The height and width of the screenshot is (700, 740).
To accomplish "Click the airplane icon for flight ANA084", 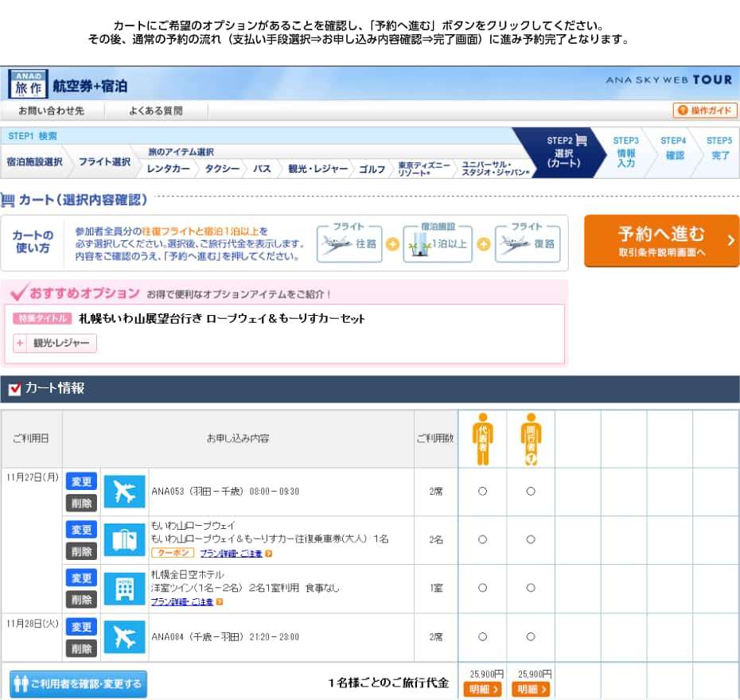I will 124,637.
